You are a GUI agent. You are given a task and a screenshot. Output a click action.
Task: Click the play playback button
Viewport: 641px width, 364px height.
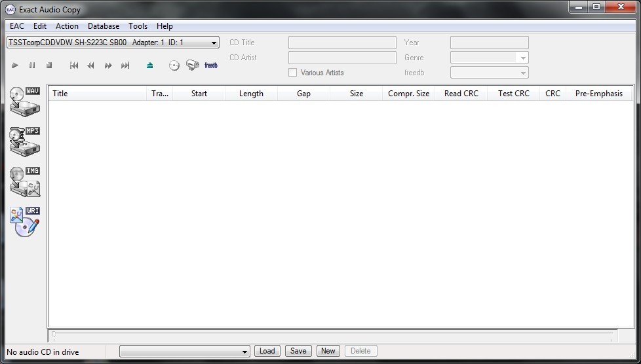point(15,65)
